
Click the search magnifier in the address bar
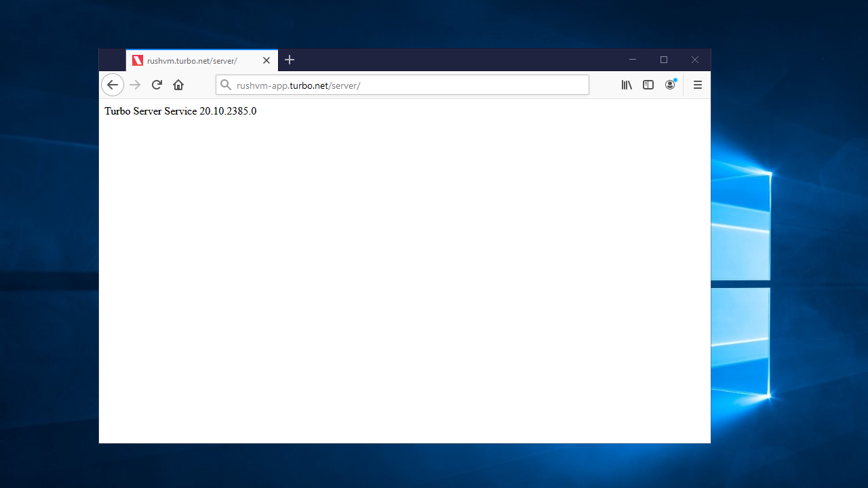coord(226,85)
